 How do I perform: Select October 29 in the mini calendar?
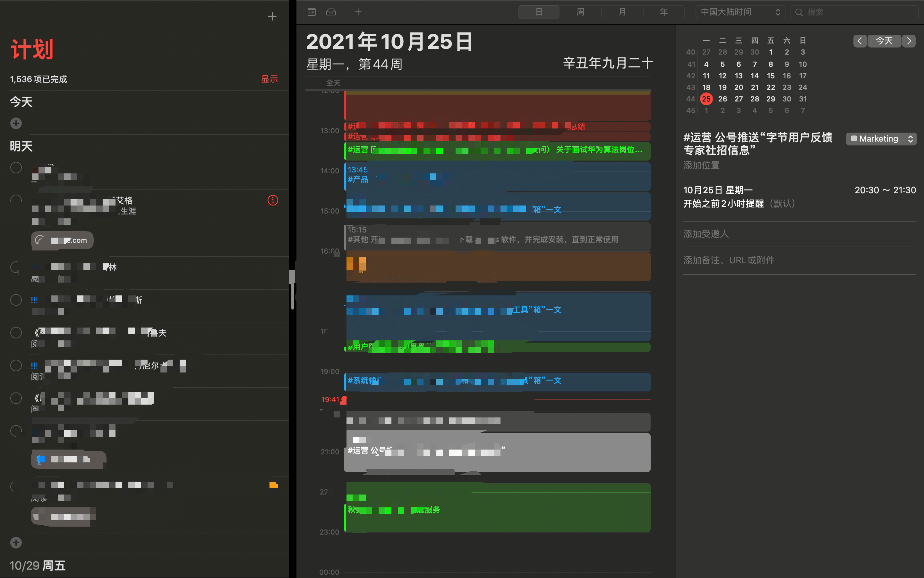click(x=771, y=99)
